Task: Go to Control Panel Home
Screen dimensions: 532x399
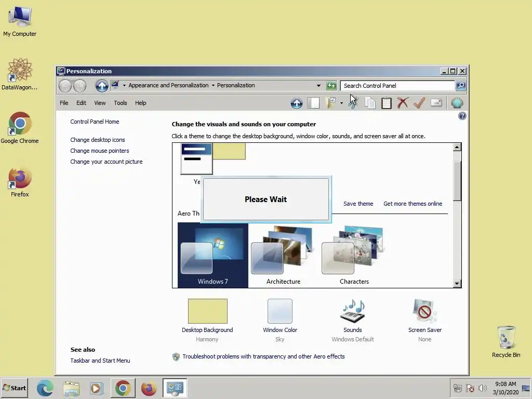Action: click(x=95, y=122)
